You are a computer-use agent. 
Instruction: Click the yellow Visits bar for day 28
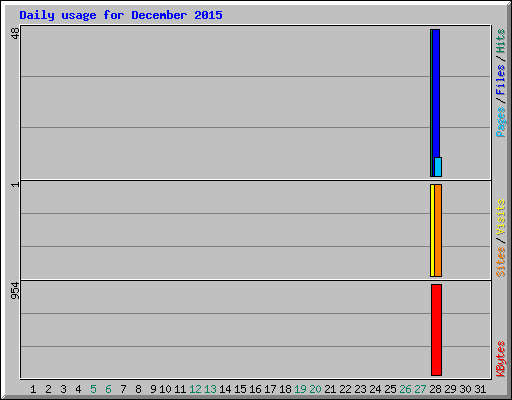pyautogui.click(x=432, y=230)
